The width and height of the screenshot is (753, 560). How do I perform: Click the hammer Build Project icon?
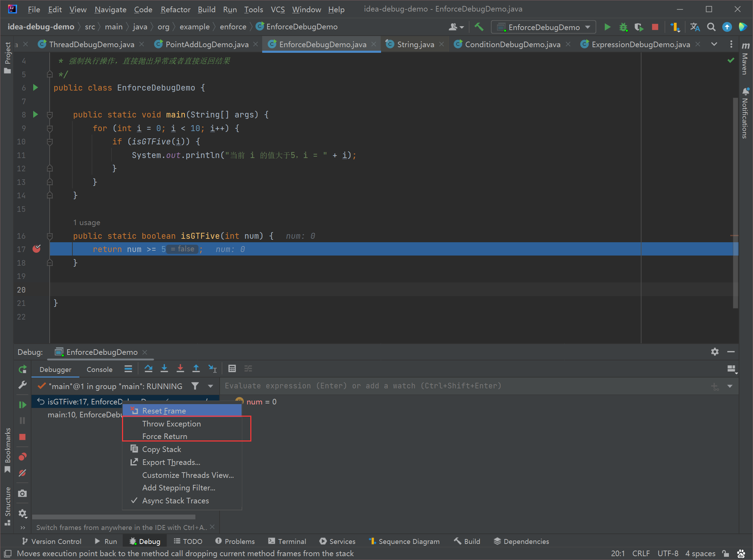[479, 27]
